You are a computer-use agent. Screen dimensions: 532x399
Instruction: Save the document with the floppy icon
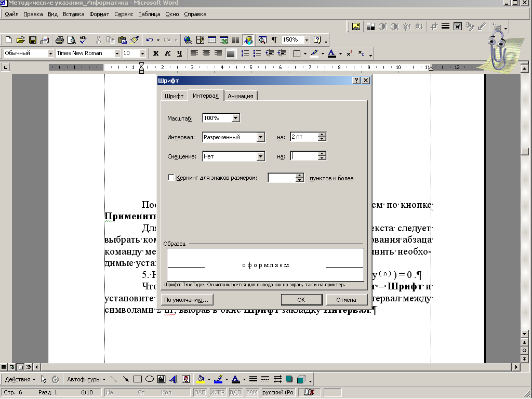pos(33,40)
